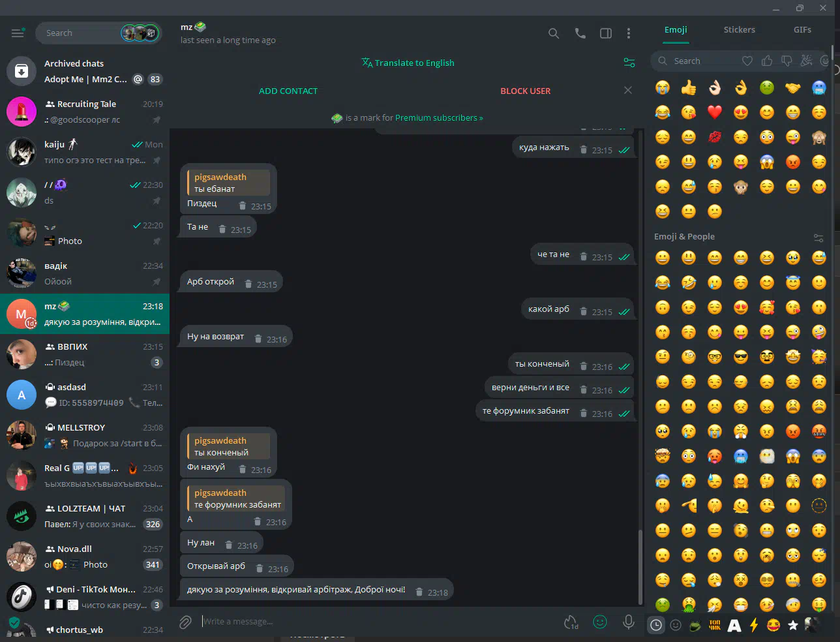The height and width of the screenshot is (642, 840).
Task: Search within this chat using magnifier icon
Action: 554,33
